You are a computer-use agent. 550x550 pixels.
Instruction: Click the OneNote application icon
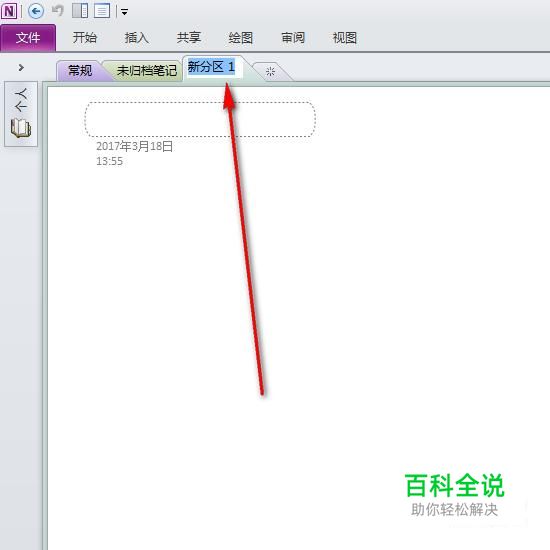pos(9,11)
